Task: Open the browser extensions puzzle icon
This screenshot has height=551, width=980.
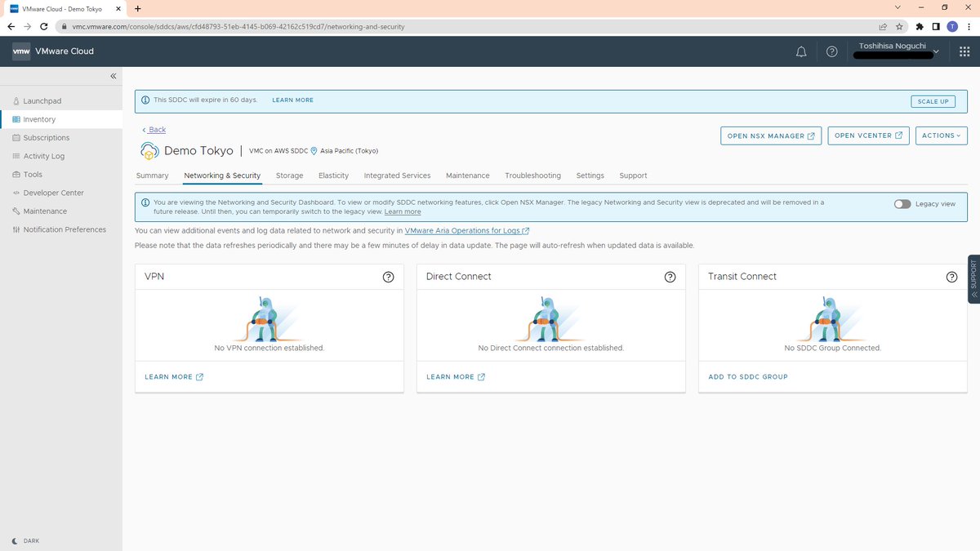Action: (x=920, y=26)
